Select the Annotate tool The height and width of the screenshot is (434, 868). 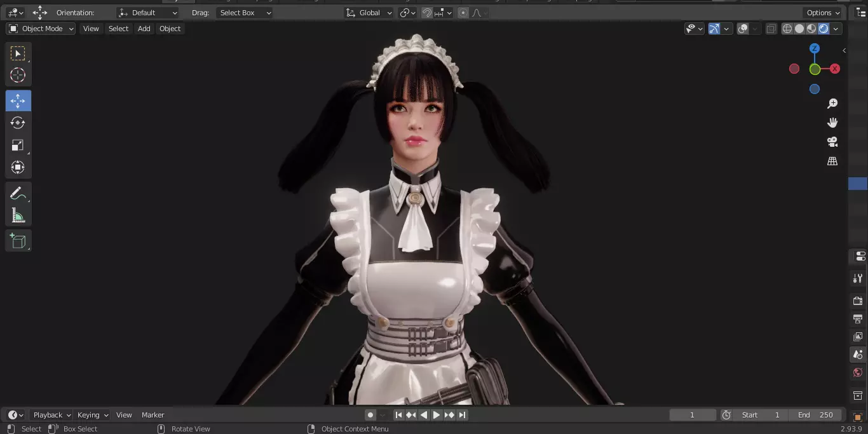[x=18, y=194]
